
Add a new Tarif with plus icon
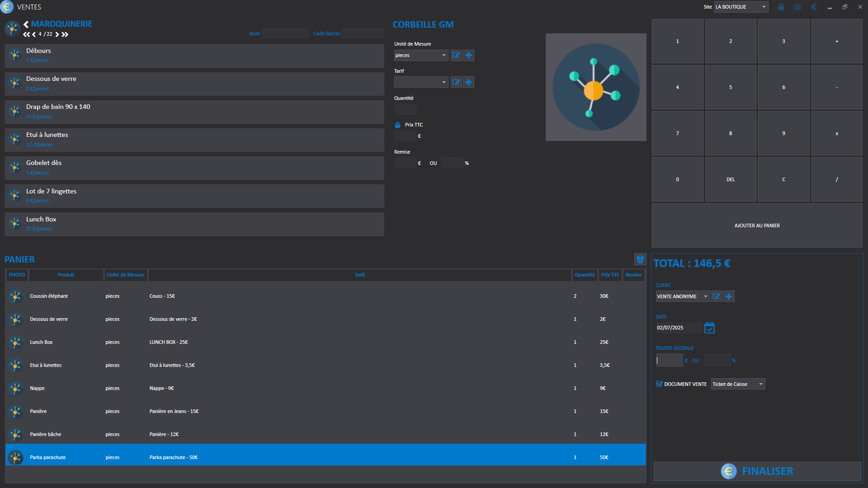tap(469, 82)
